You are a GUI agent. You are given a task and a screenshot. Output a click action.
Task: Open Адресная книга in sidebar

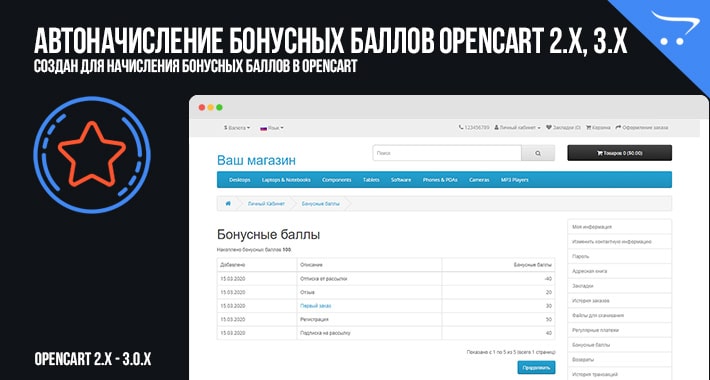pyautogui.click(x=619, y=271)
